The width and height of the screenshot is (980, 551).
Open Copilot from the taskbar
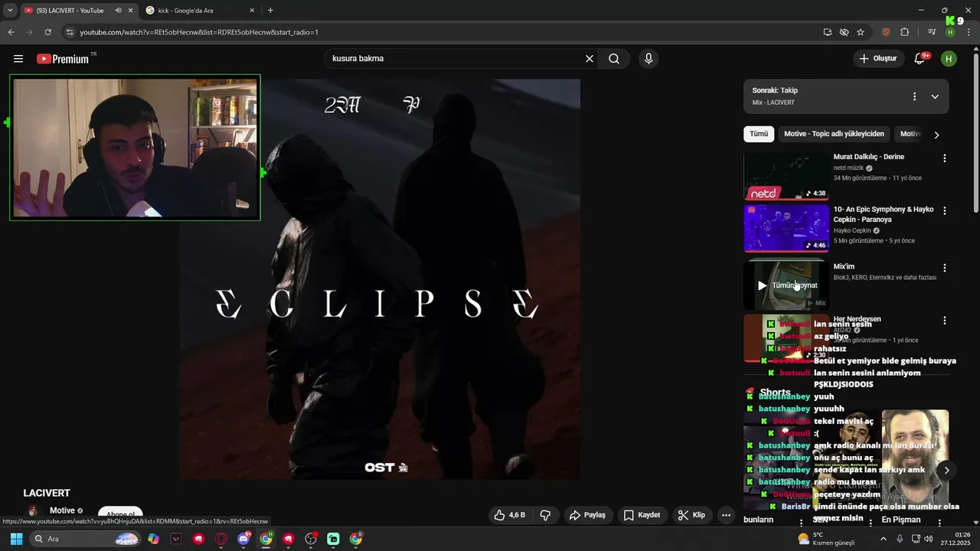click(154, 539)
